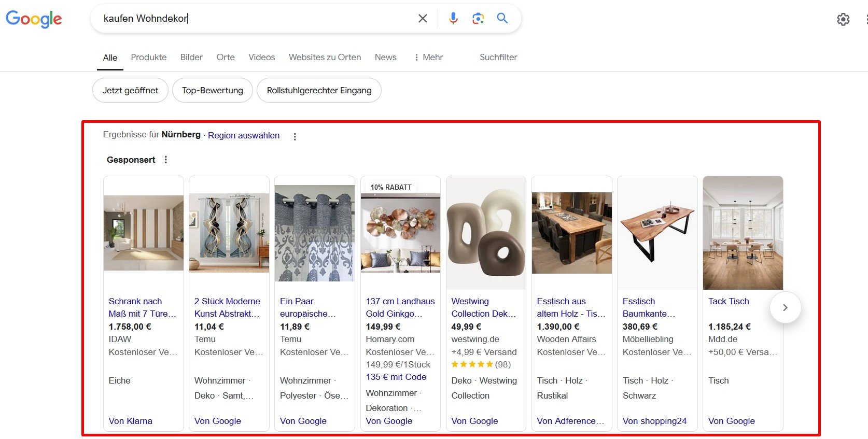This screenshot has width=868, height=439.
Task: Select the Alle tab
Action: (x=110, y=58)
